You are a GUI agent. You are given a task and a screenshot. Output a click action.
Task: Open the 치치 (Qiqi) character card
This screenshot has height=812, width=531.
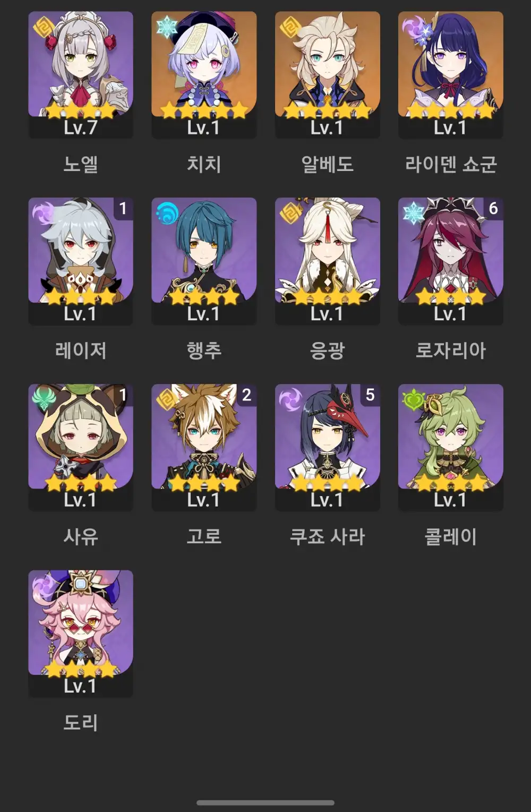204,74
